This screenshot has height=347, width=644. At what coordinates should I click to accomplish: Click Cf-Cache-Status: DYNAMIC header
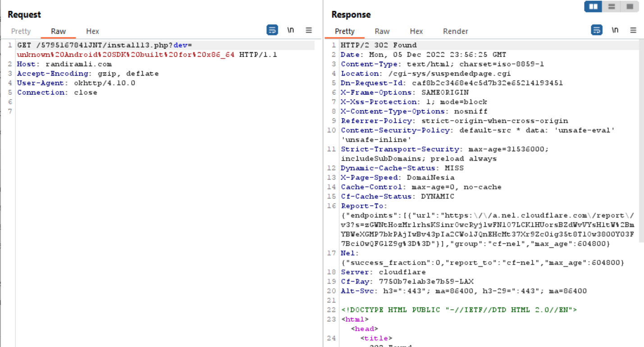(x=397, y=196)
